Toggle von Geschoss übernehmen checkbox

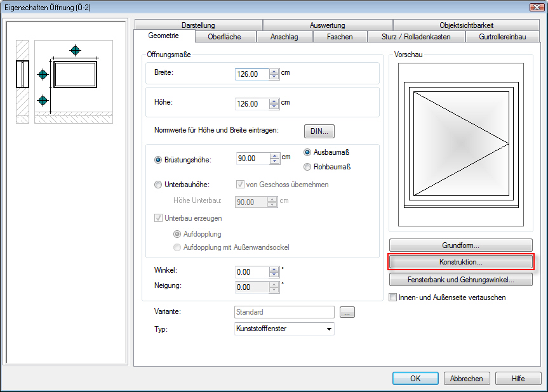tap(240, 185)
